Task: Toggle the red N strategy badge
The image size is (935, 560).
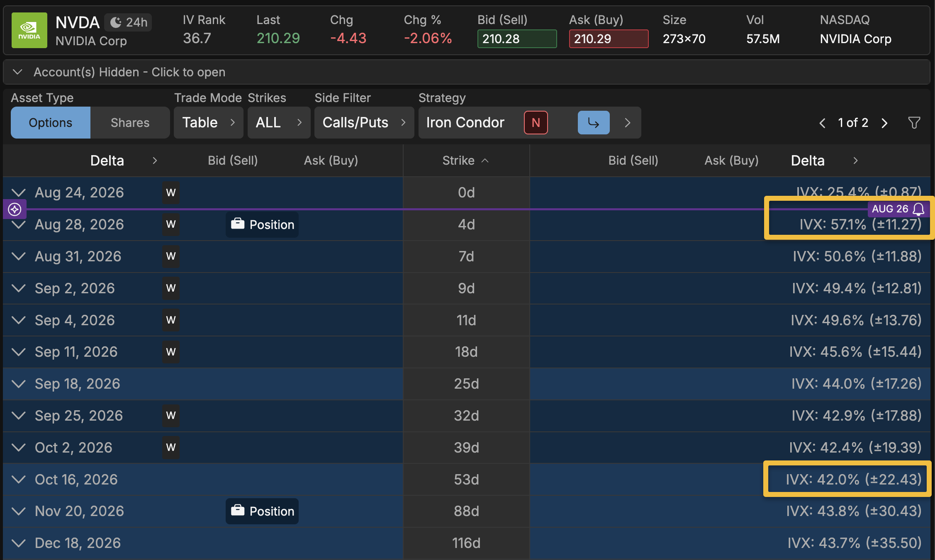Action: pyautogui.click(x=536, y=123)
